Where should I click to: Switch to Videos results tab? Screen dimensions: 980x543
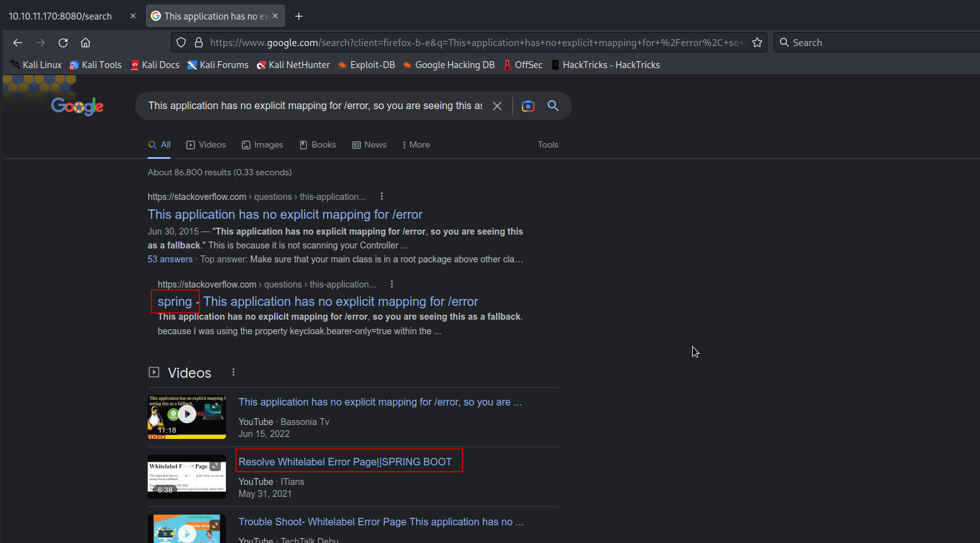tap(206, 144)
